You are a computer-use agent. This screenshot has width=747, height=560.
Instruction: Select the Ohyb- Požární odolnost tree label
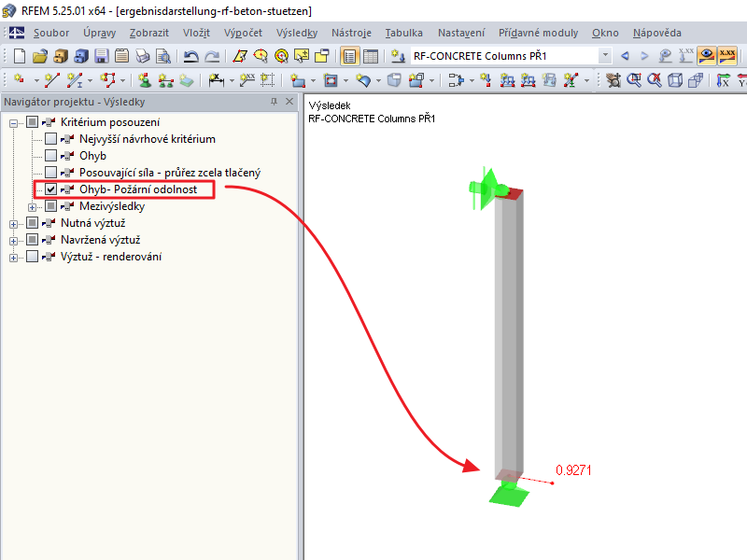click(x=137, y=189)
